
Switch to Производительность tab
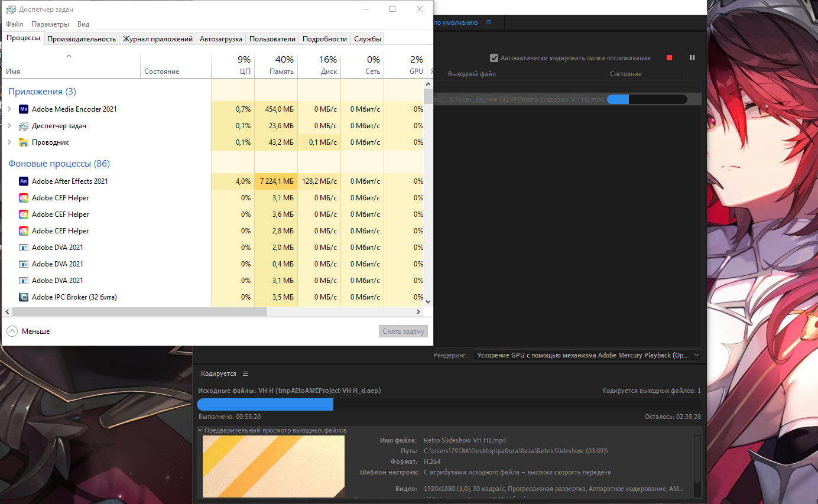[x=82, y=39]
